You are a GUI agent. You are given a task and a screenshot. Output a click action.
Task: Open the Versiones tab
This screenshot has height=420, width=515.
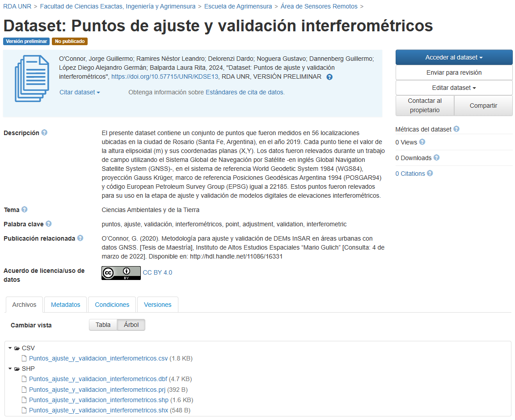click(x=157, y=305)
